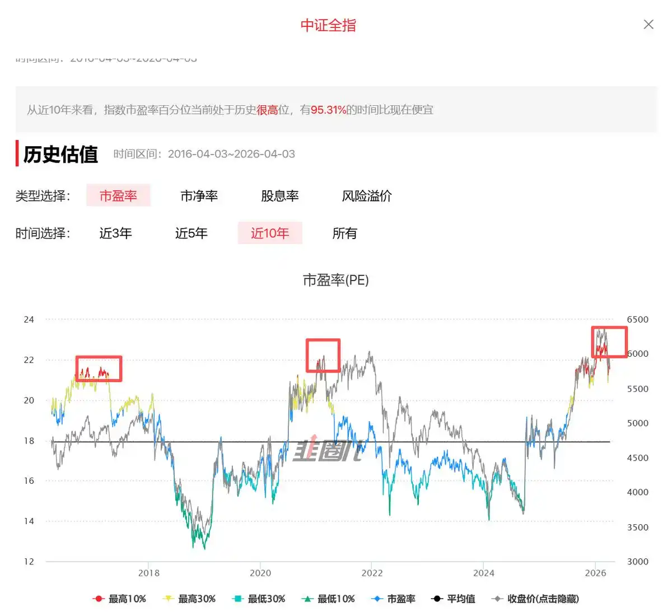Toggle the 最低10% legend series

(x=329, y=599)
